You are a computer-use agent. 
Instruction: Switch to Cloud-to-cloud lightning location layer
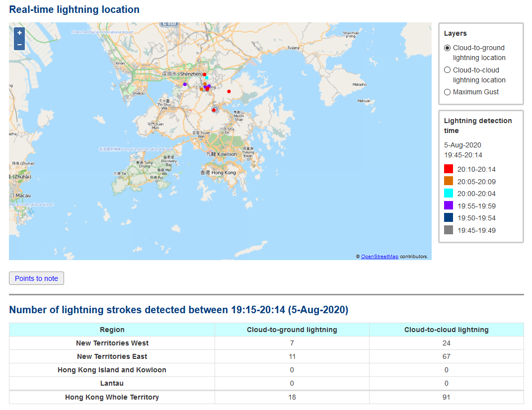click(447, 69)
